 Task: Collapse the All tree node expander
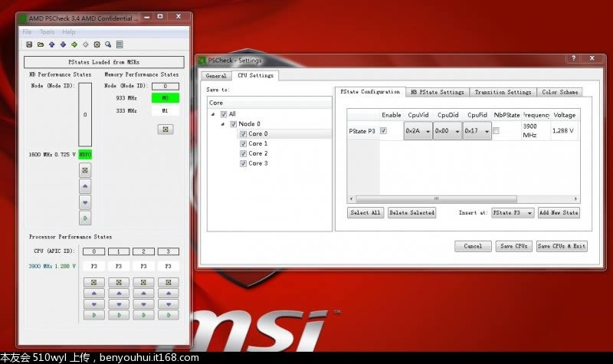(x=213, y=114)
